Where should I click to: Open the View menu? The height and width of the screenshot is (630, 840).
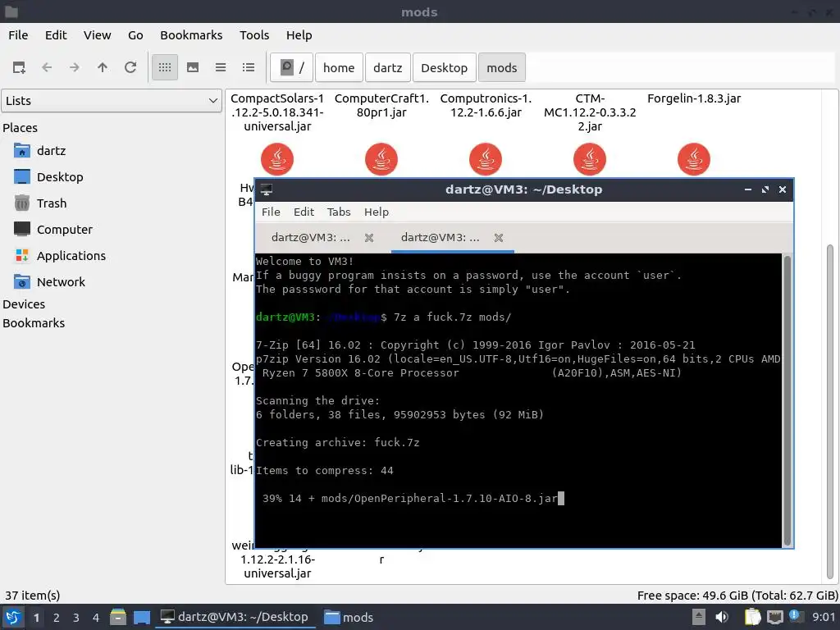pos(97,35)
